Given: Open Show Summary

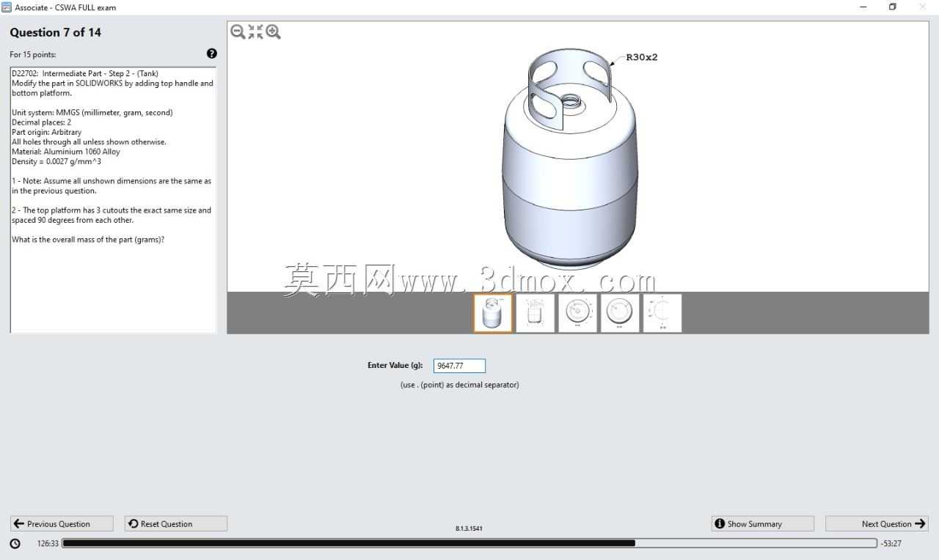Looking at the screenshot, I should [x=763, y=523].
